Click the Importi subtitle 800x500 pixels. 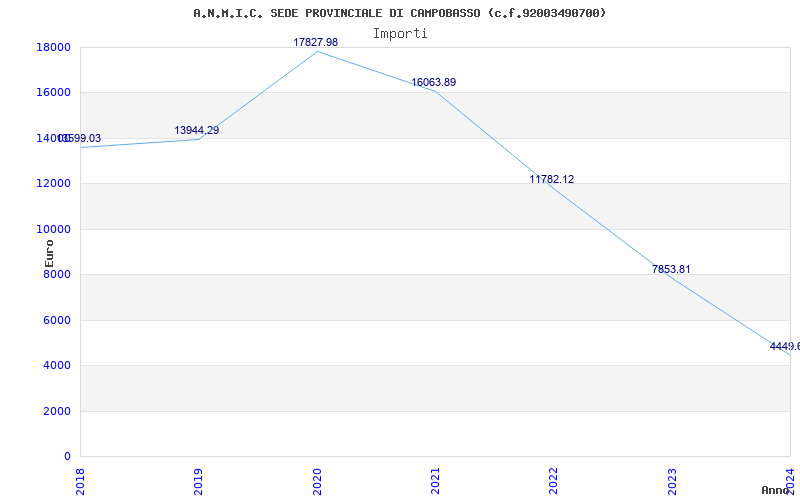(x=400, y=34)
